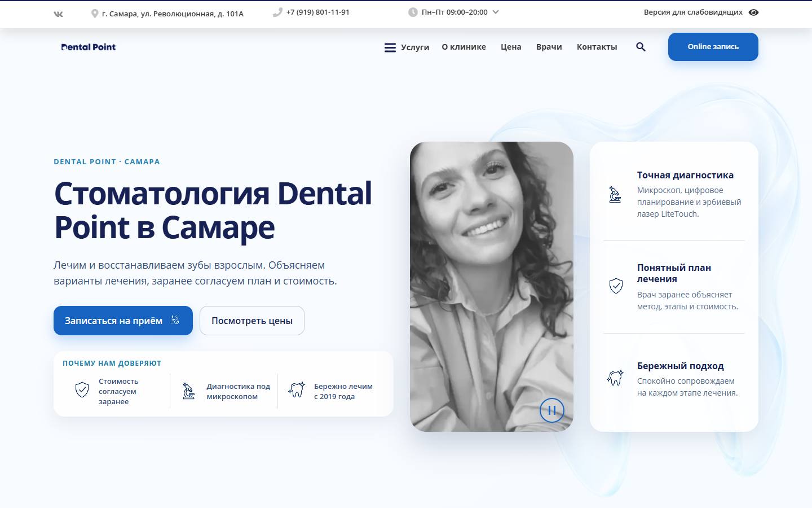This screenshot has width=812, height=508.
Task: Click the clock icon by working hours
Action: [413, 12]
